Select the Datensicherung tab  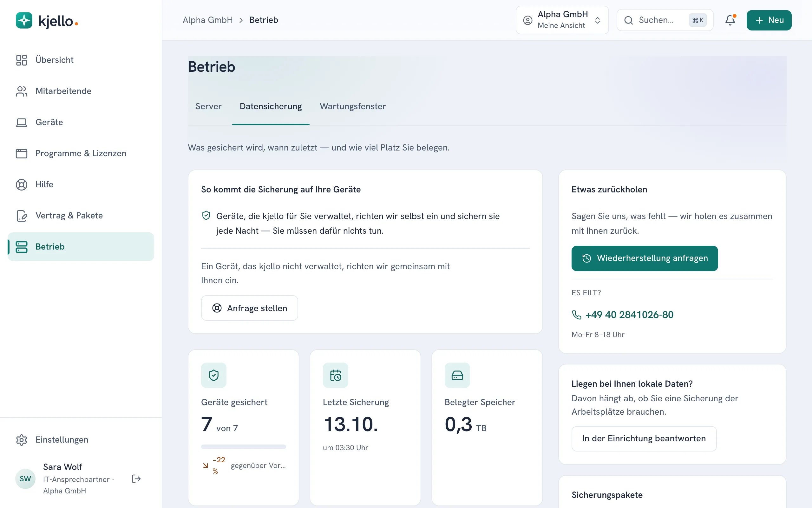pos(271,106)
